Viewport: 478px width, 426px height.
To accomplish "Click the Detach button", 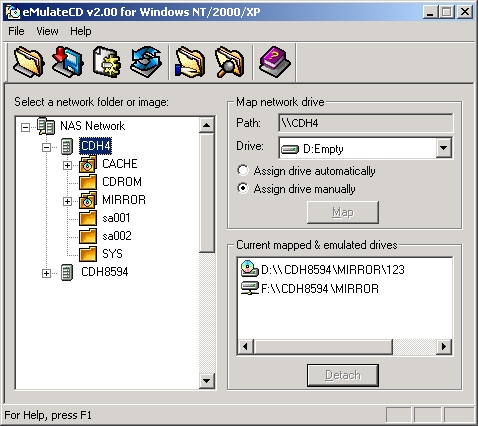I will pos(343,375).
